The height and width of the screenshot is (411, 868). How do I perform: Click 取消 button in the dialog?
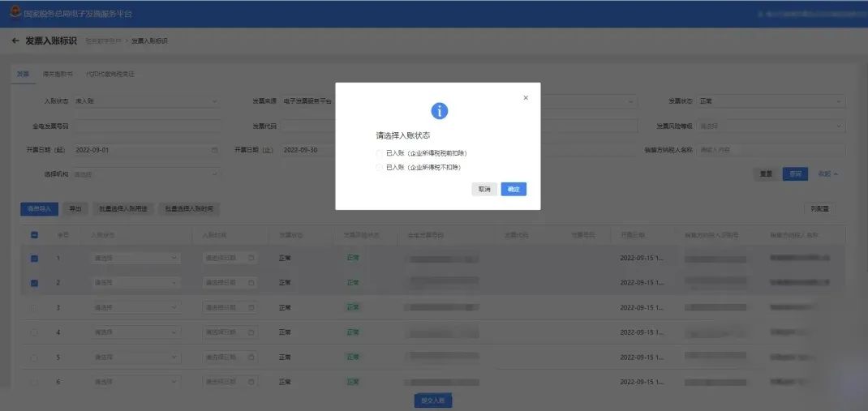coord(484,189)
